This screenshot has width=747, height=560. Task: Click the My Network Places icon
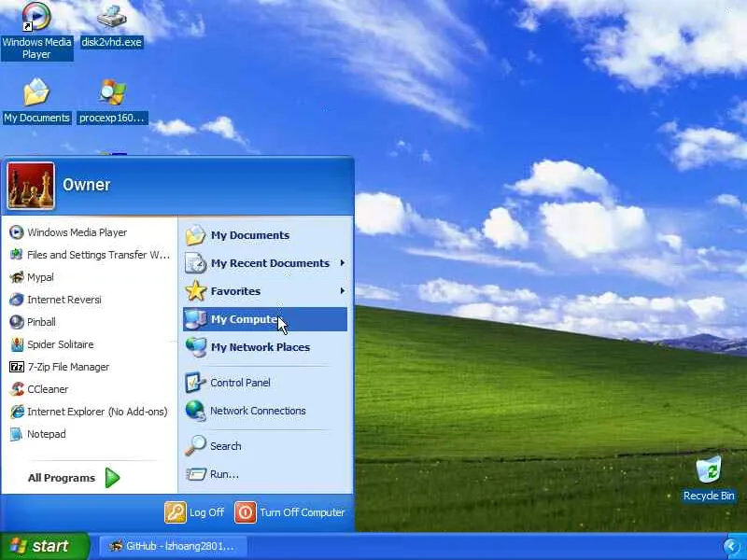pos(196,347)
